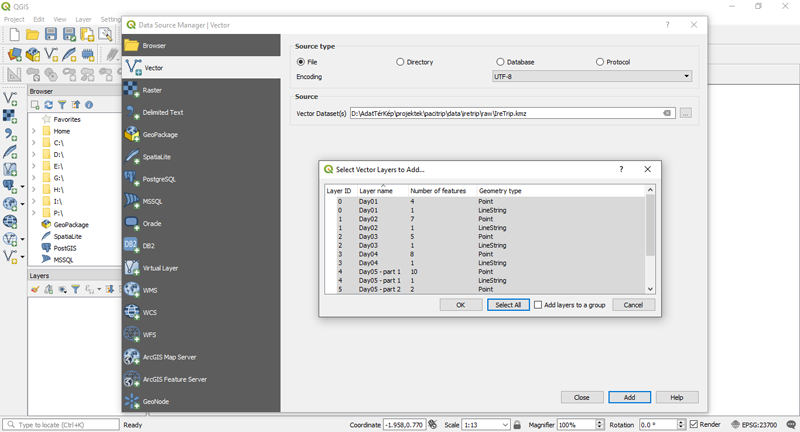Open the View menu

(60, 19)
